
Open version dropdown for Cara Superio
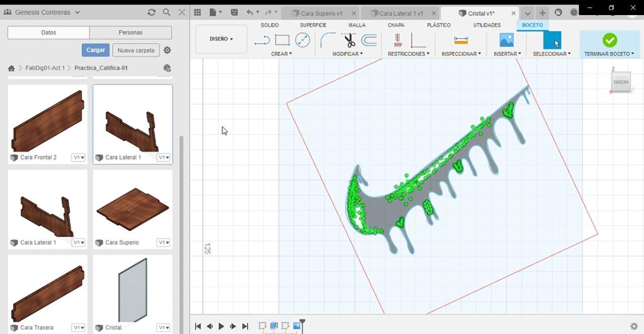tap(164, 242)
